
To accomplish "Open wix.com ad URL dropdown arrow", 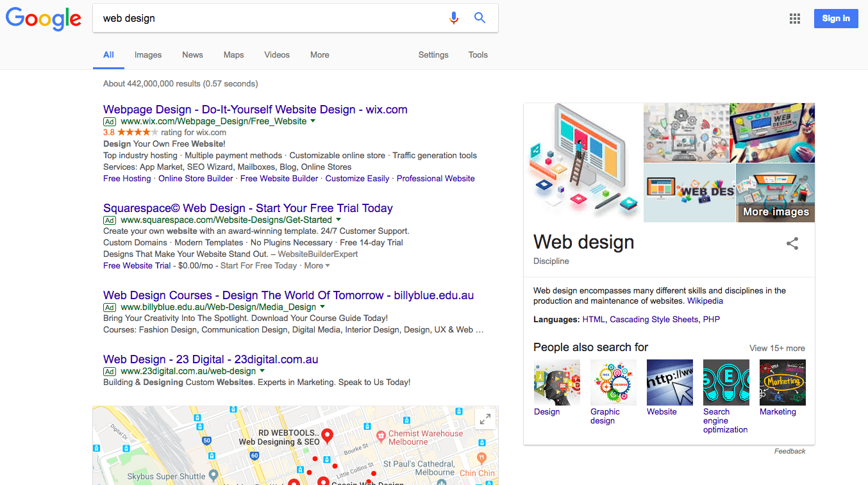I will (313, 120).
